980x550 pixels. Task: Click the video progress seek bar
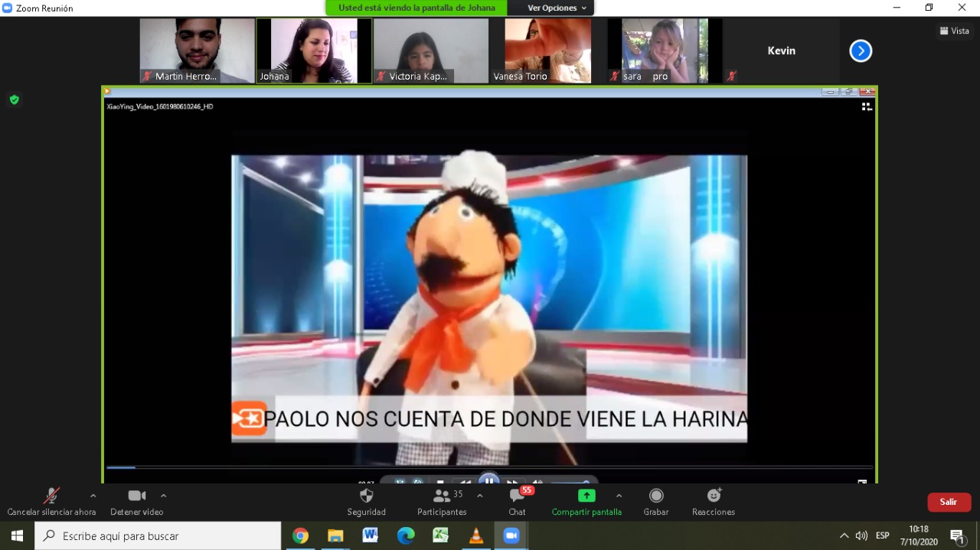490,467
